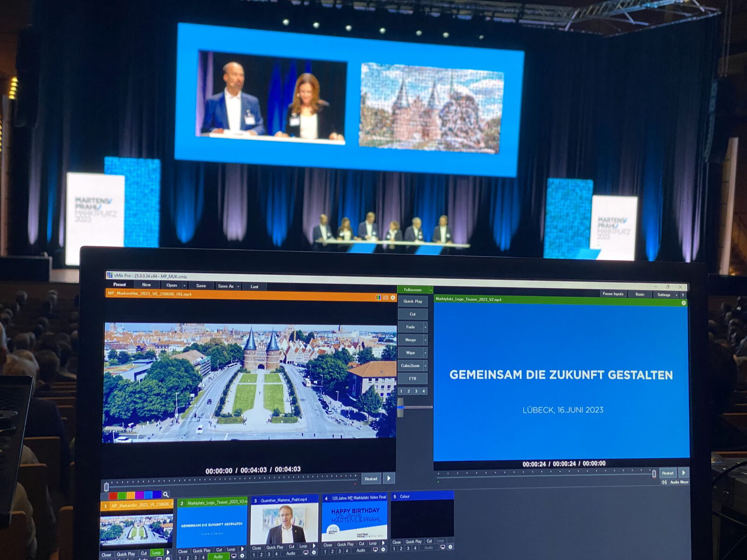Toggle Loop on the MP_Markenfilm input

point(156,553)
